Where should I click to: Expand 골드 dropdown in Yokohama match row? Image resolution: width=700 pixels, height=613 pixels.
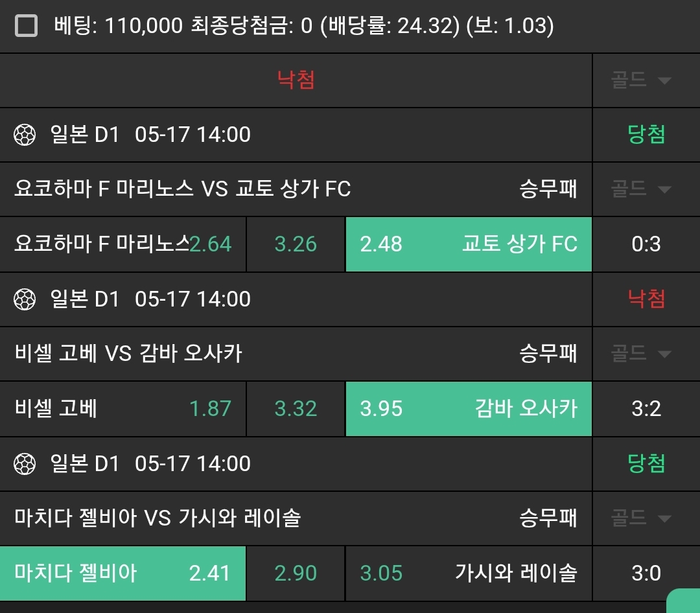[x=640, y=189]
